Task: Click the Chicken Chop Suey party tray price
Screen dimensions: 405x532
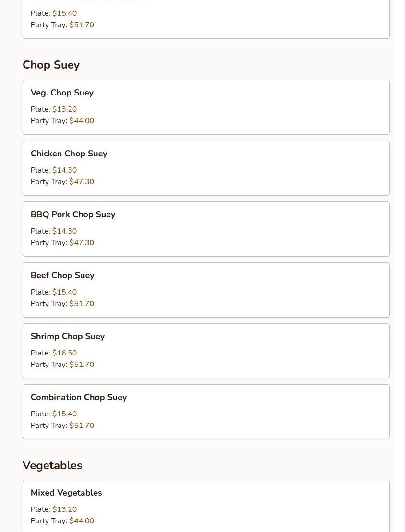Action: [x=82, y=181]
